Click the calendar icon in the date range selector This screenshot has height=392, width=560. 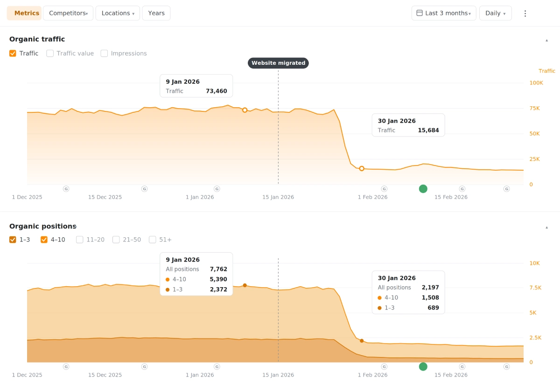(x=420, y=13)
